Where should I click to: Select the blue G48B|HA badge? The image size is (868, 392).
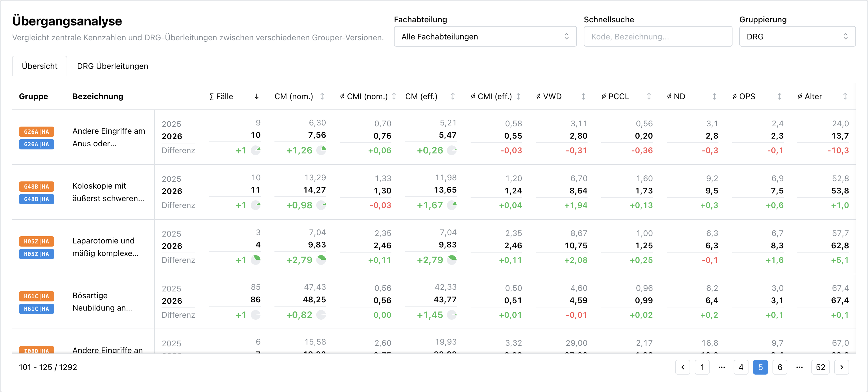tap(36, 199)
